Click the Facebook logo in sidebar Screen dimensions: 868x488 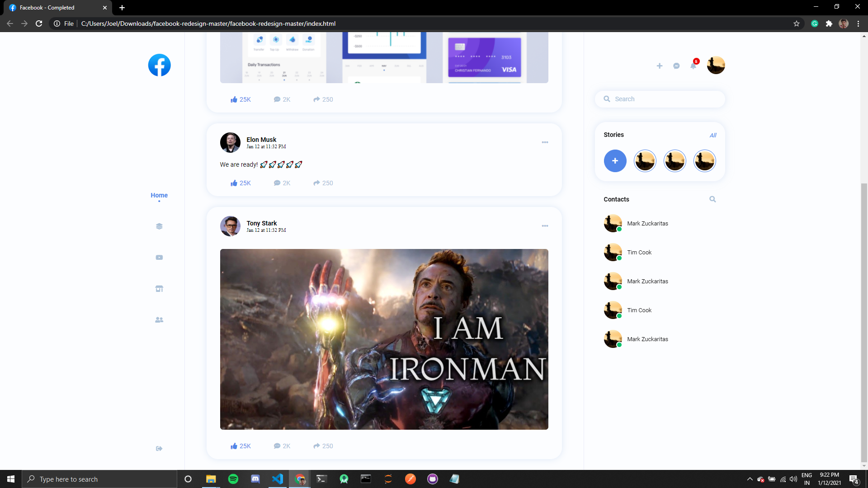159,65
